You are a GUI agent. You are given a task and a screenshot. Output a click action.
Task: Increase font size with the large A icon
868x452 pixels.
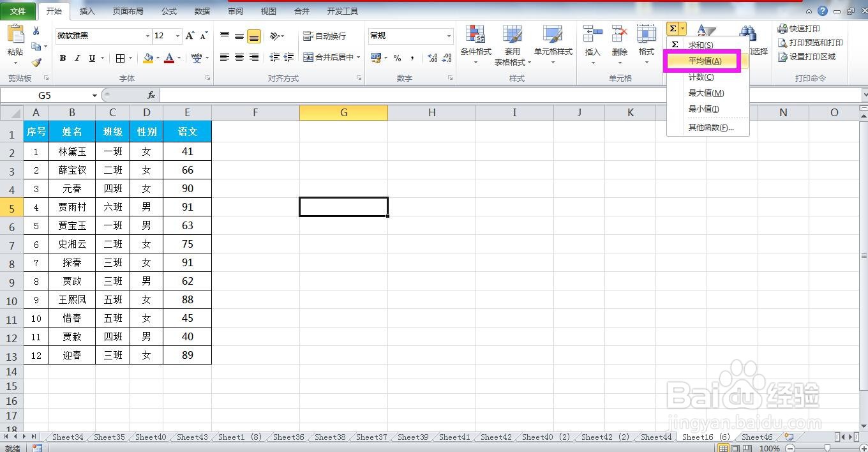point(190,36)
